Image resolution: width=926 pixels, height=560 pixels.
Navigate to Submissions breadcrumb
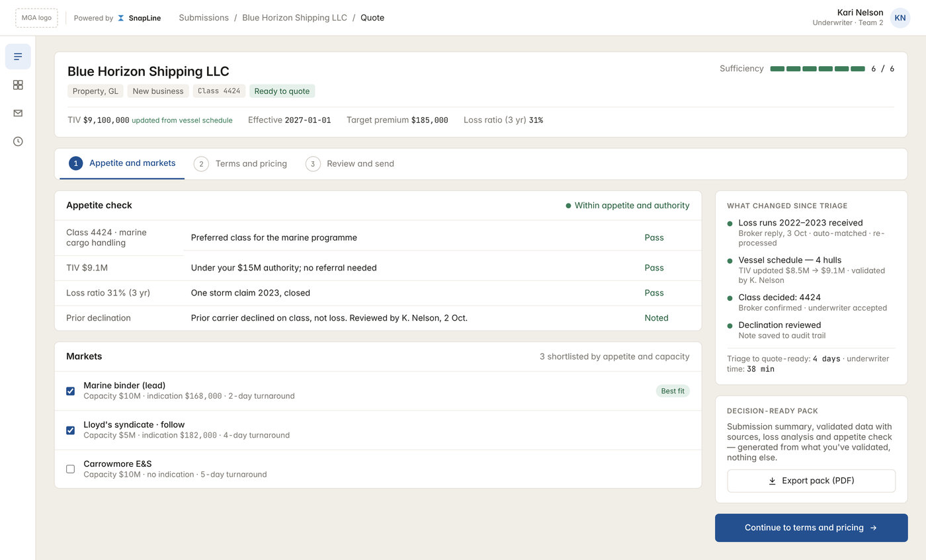pos(204,18)
